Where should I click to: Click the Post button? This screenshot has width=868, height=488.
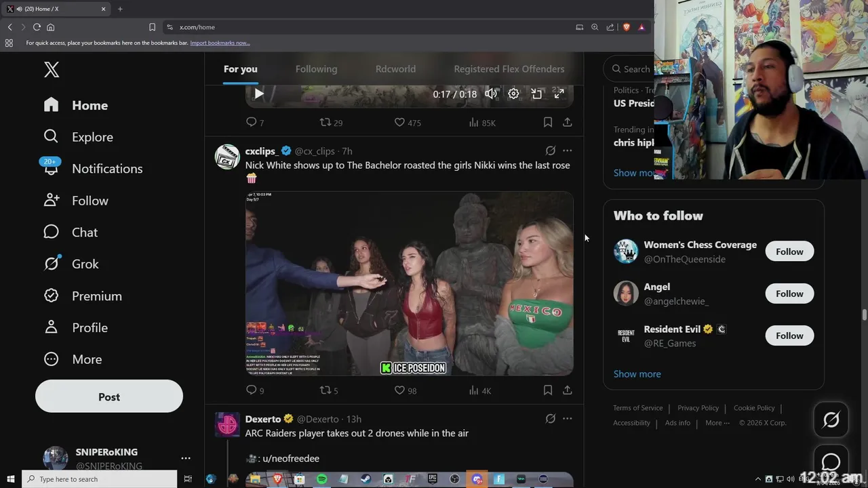pyautogui.click(x=109, y=397)
